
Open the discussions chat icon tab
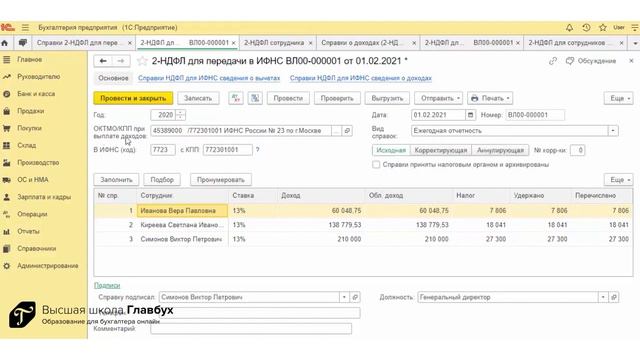23,42
